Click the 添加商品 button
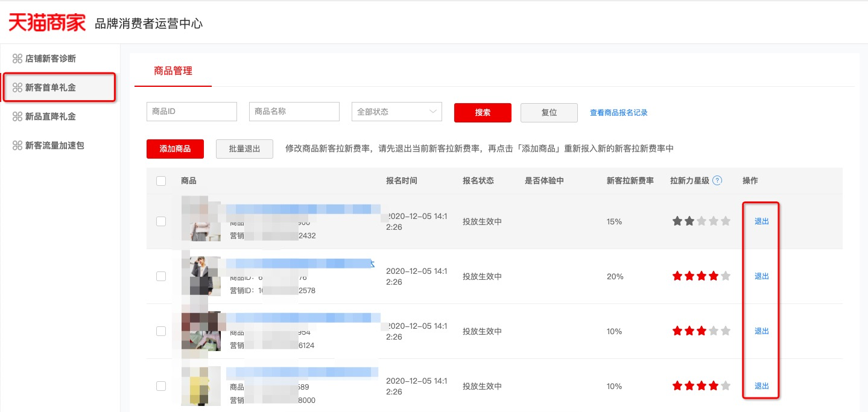The image size is (868, 412). [175, 149]
